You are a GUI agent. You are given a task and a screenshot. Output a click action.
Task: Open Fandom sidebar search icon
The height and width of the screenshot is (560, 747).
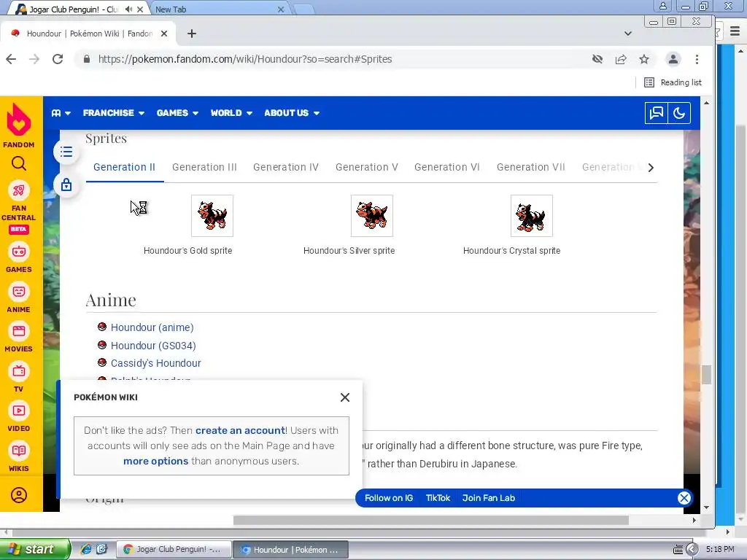coord(19,164)
